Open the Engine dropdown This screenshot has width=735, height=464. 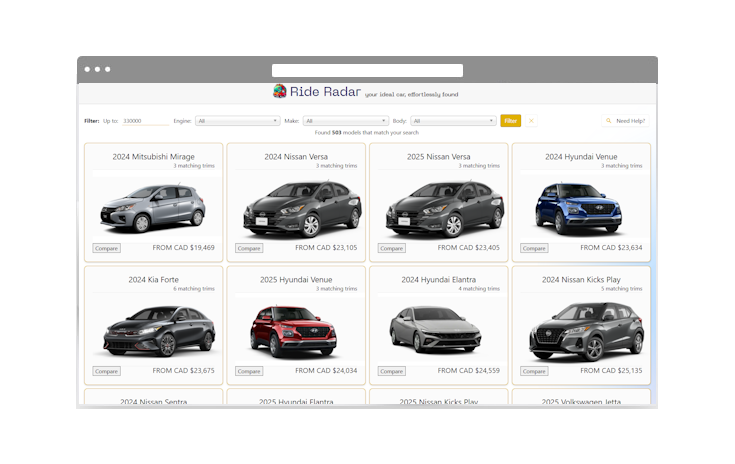[x=238, y=121]
